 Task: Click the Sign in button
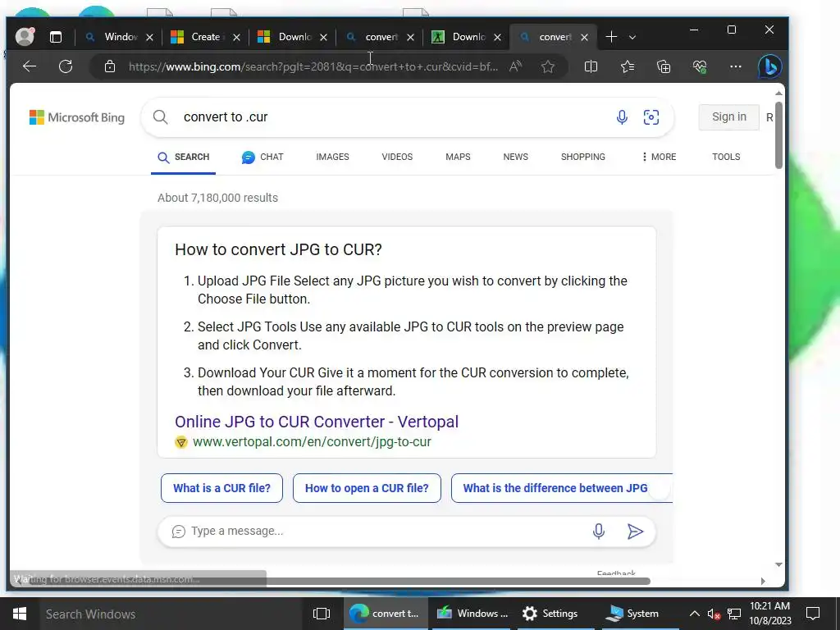click(728, 116)
